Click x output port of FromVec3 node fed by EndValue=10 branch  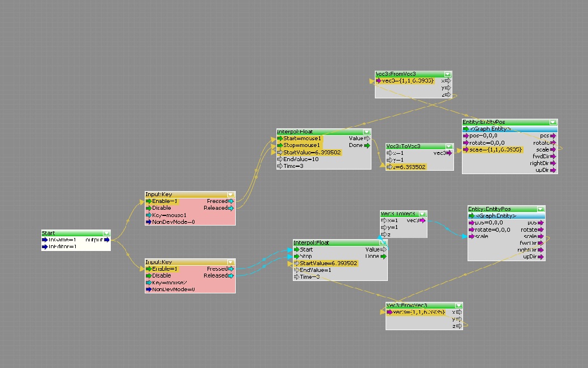(x=448, y=81)
